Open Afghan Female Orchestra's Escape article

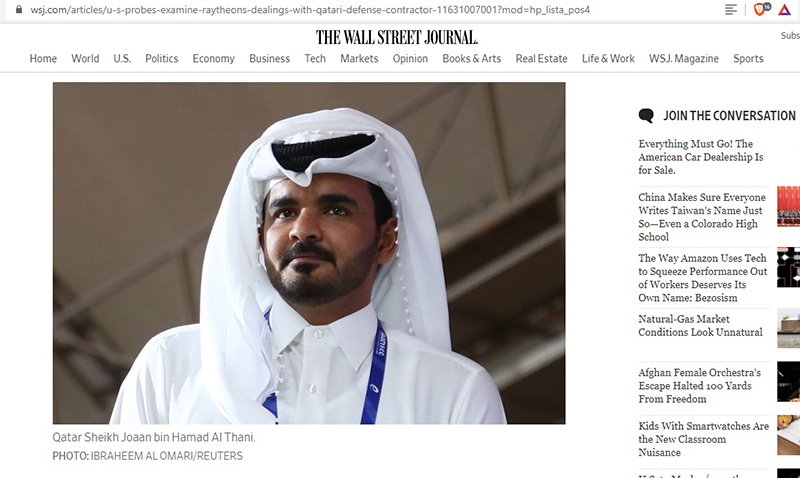(699, 386)
